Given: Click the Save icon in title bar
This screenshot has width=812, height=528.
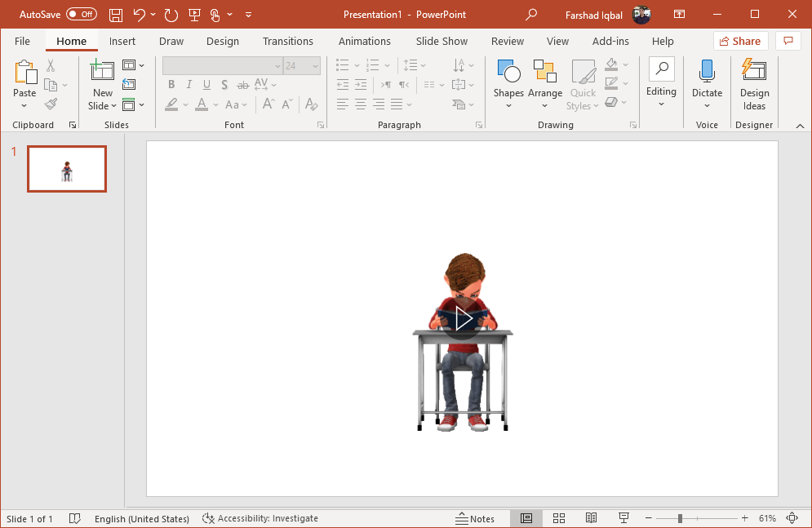Looking at the screenshot, I should pos(116,15).
